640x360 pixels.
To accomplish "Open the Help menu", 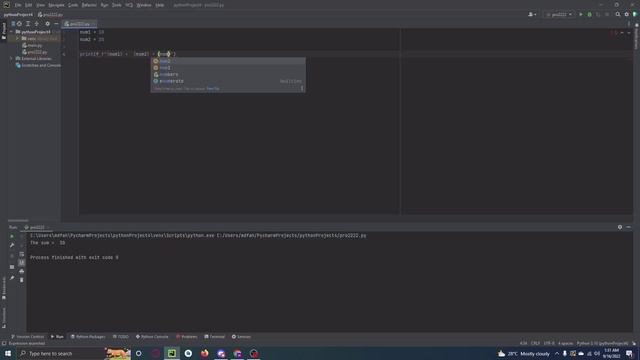I will coord(160,5).
